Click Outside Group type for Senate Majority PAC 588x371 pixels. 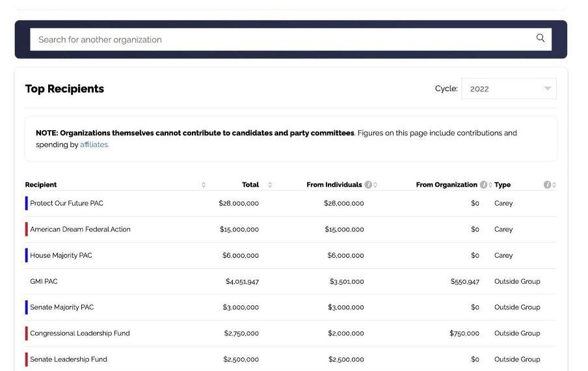517,307
